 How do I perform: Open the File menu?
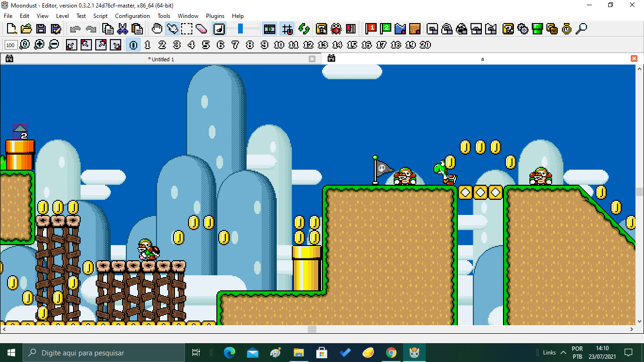coord(8,16)
